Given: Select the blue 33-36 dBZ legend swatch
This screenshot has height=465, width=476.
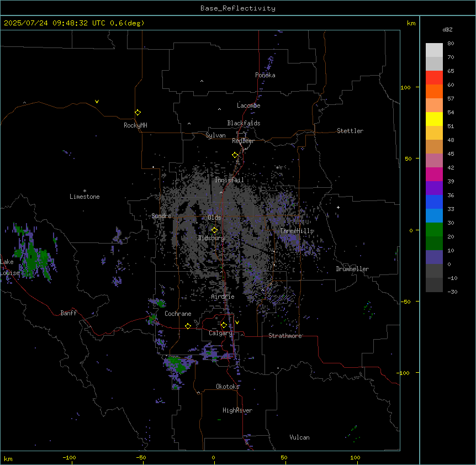Looking at the screenshot, I should [x=434, y=202].
